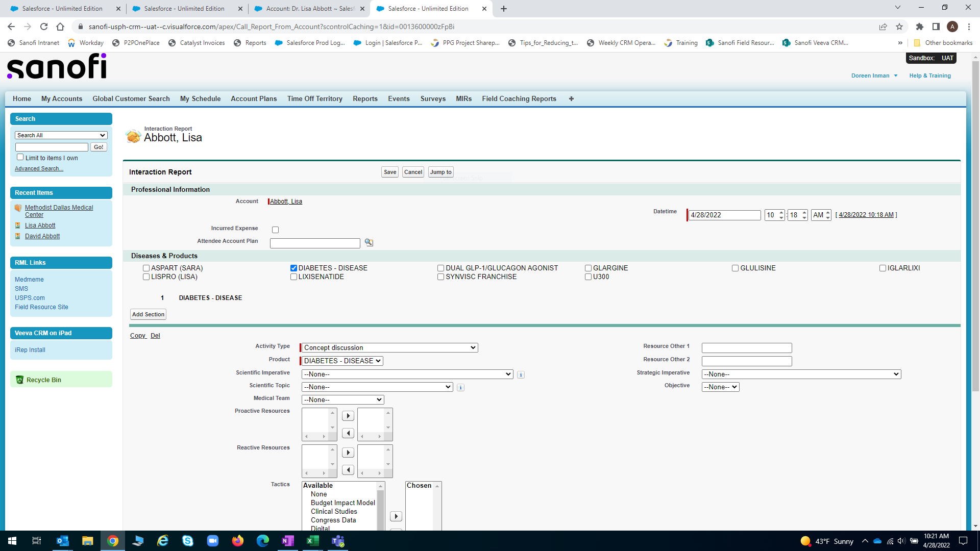Check DUAL GLP-1/GLUCAGON AGONIST product
The height and width of the screenshot is (551, 980).
click(x=441, y=268)
